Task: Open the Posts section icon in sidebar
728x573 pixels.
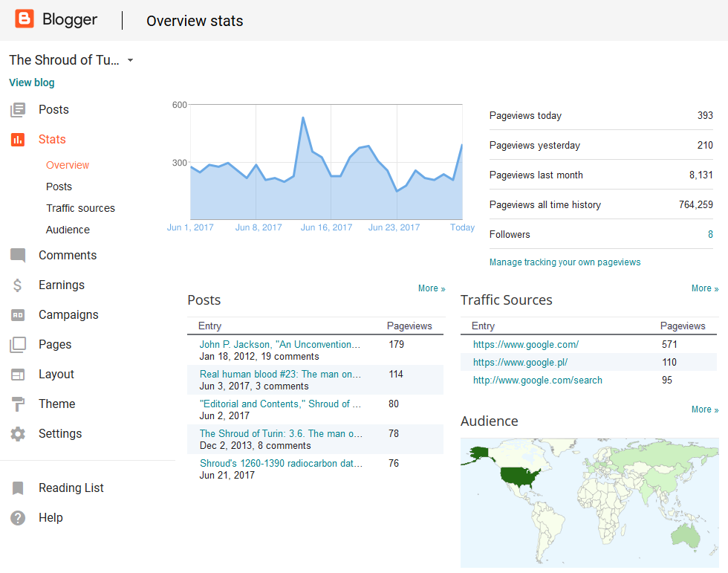Action: pyautogui.click(x=18, y=110)
